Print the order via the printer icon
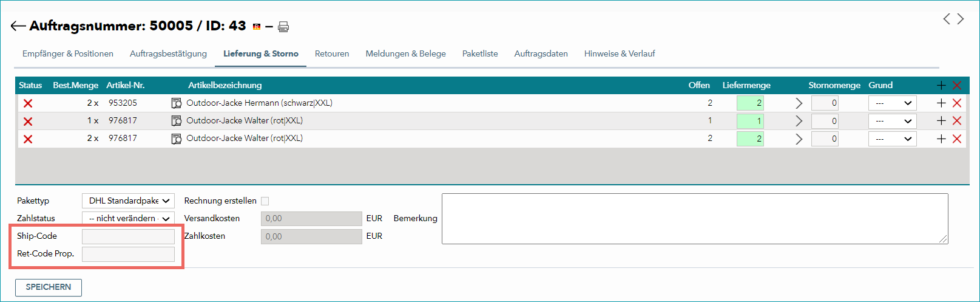Screen dimensions: 980x302 pos(283,27)
